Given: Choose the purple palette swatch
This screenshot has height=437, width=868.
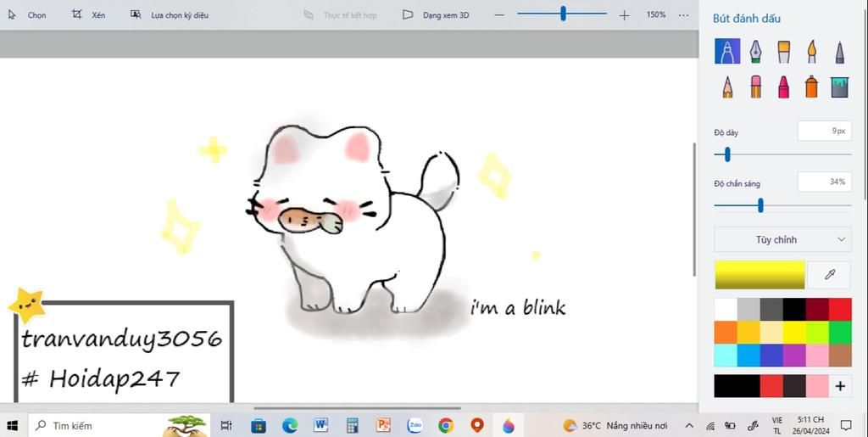Looking at the screenshot, I should pyautogui.click(x=793, y=355).
